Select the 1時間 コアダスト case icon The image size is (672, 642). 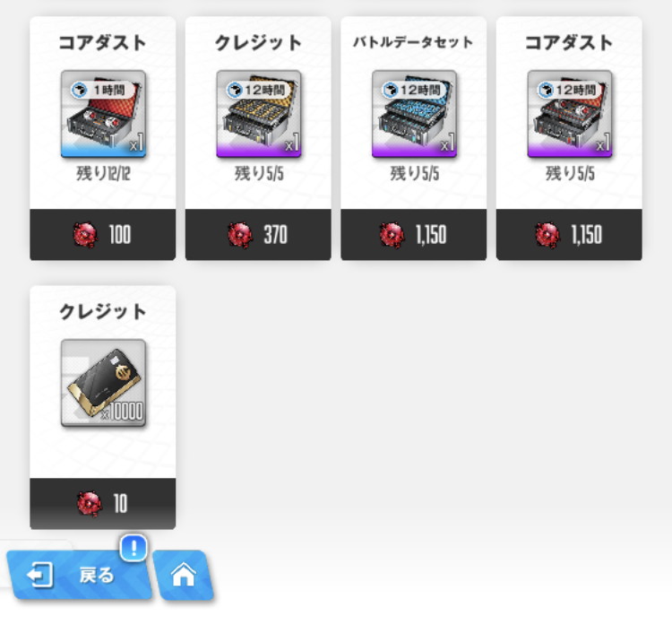click(x=103, y=114)
